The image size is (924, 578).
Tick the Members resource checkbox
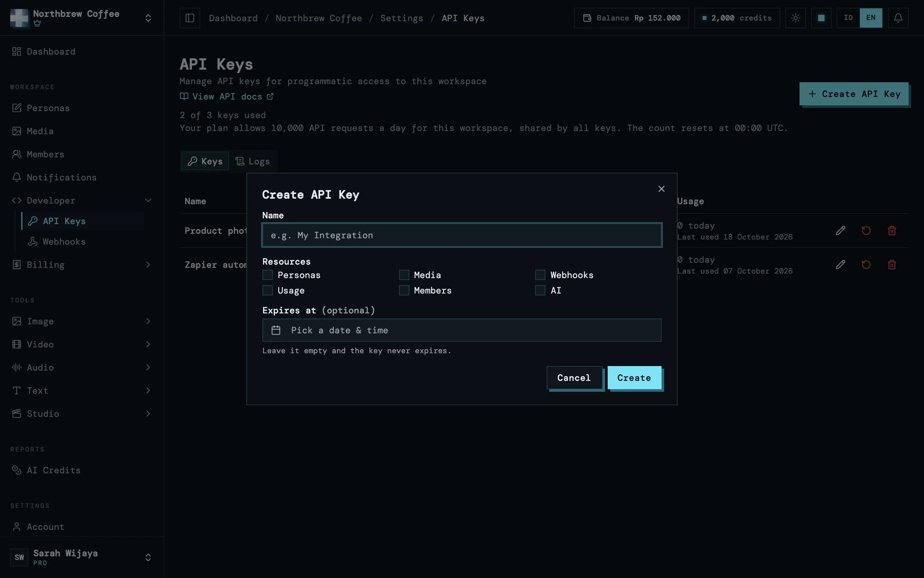tap(404, 291)
